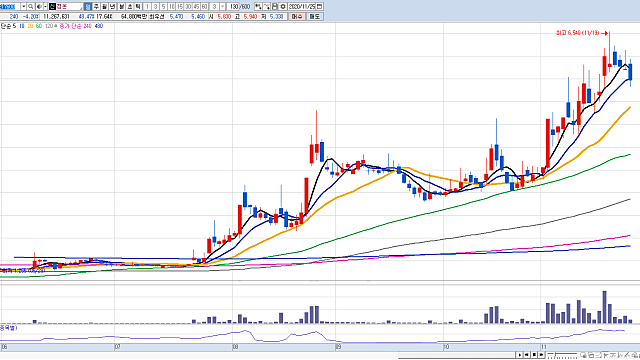The image size is (640, 360).
Task: Click the chart tools icon after 130/600
Action: coord(258,7)
